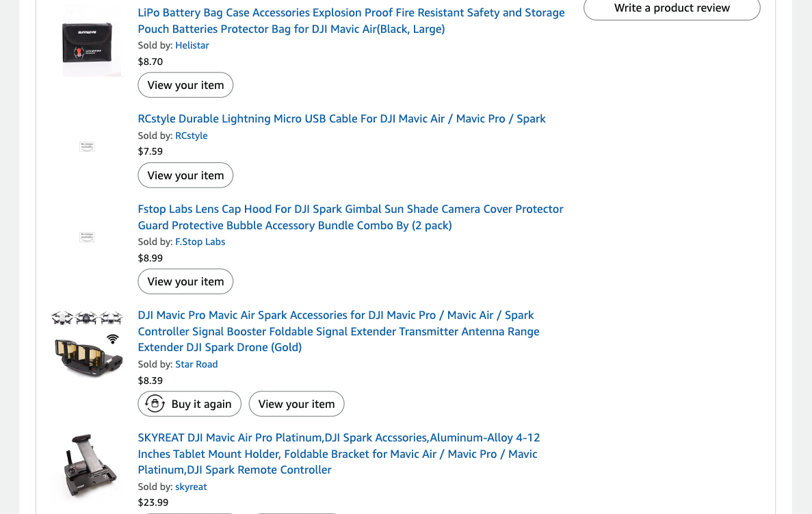The image size is (812, 514).
Task: Visit the skyreat seller page
Action: click(191, 487)
